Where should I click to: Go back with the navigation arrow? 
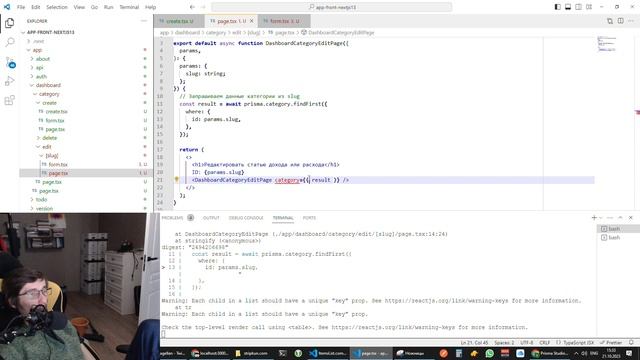point(192,7)
